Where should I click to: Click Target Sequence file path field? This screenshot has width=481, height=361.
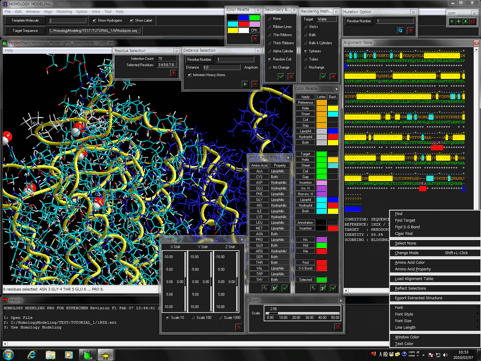[94, 31]
